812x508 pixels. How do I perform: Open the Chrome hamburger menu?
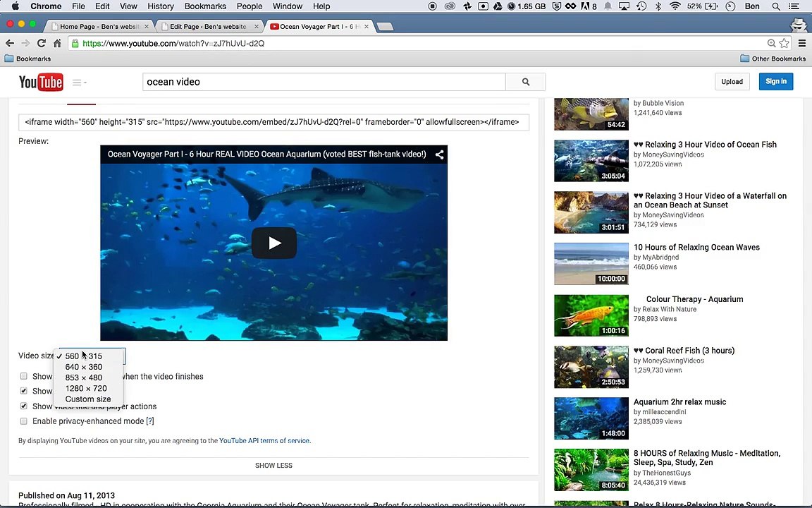point(801,43)
